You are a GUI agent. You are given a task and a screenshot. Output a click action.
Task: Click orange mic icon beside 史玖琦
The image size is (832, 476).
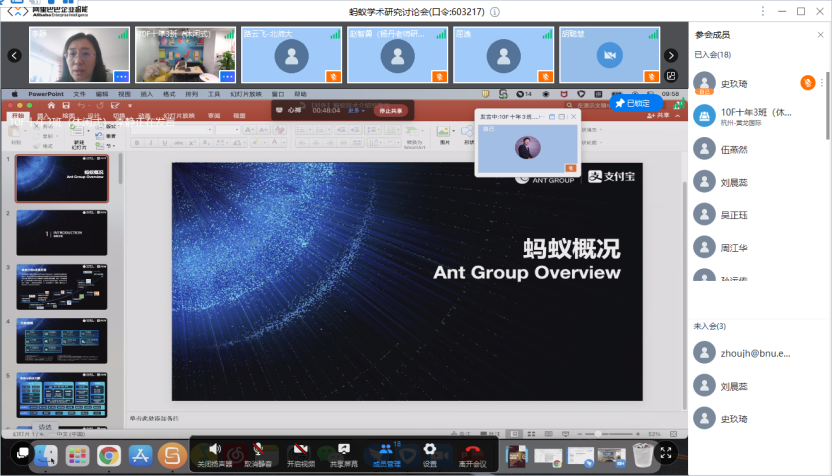[807, 82]
